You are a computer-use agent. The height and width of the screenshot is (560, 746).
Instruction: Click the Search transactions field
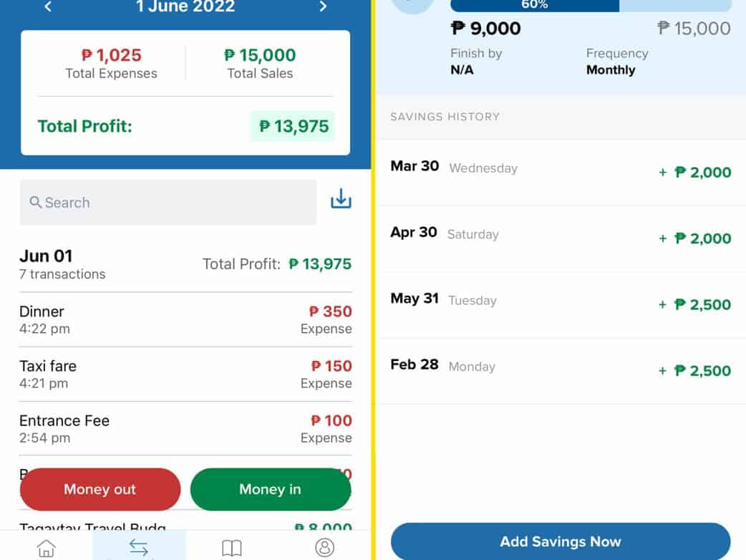click(168, 203)
